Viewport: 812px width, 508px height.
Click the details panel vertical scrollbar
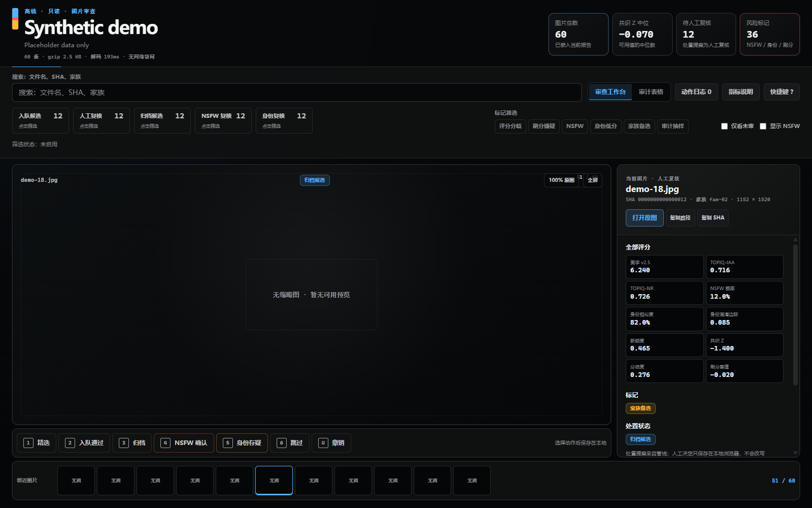coord(795,315)
